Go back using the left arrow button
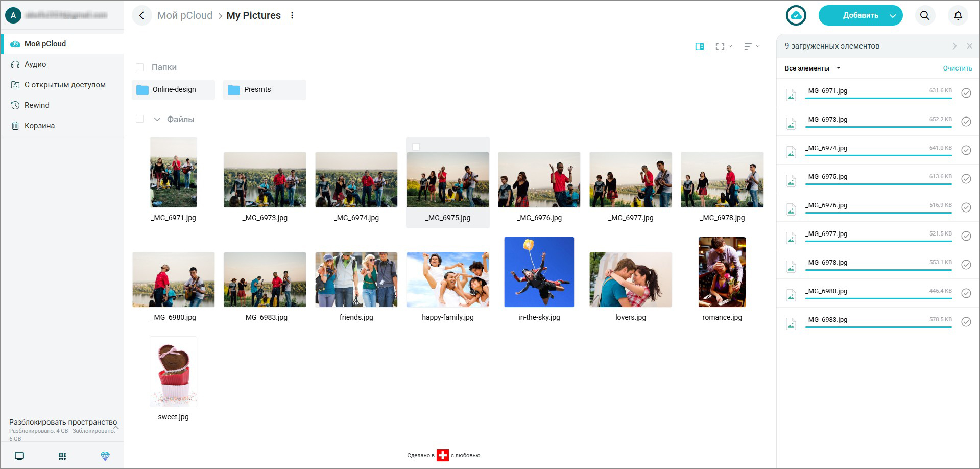Screen dimensions: 980x469 coord(141,15)
